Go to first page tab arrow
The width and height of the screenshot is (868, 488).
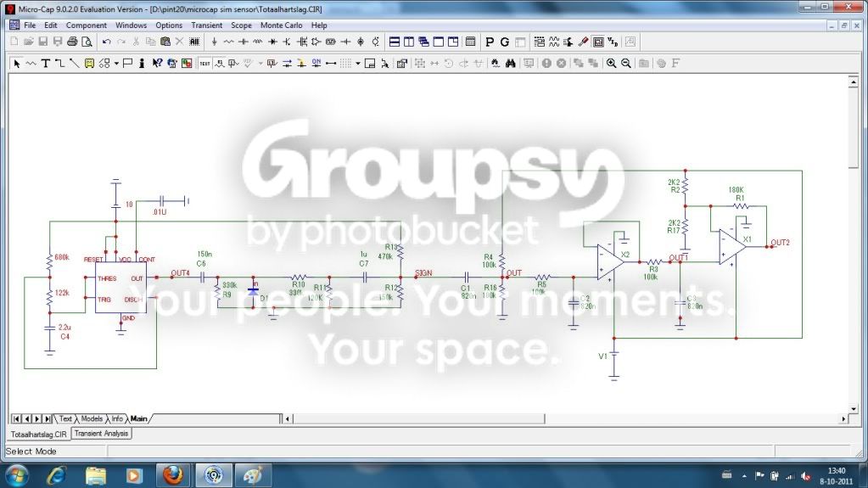(x=16, y=418)
